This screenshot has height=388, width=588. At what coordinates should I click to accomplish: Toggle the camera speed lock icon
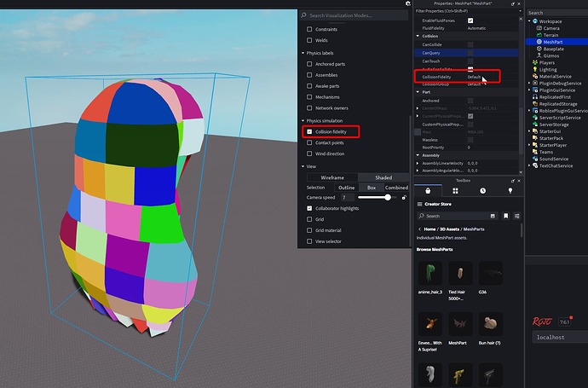coord(404,197)
